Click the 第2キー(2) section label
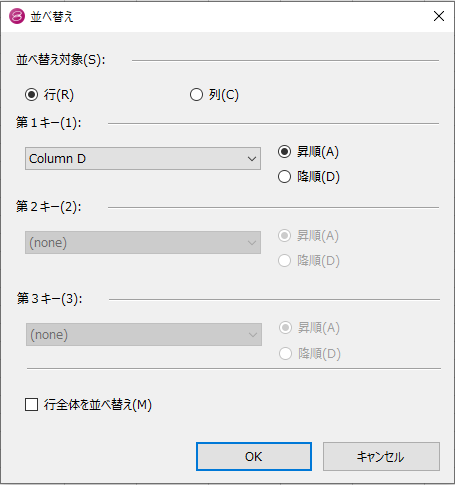This screenshot has width=455, height=485. point(49,207)
